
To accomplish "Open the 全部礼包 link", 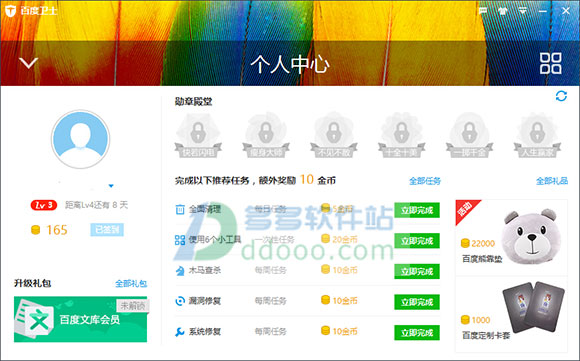I will 131,284.
